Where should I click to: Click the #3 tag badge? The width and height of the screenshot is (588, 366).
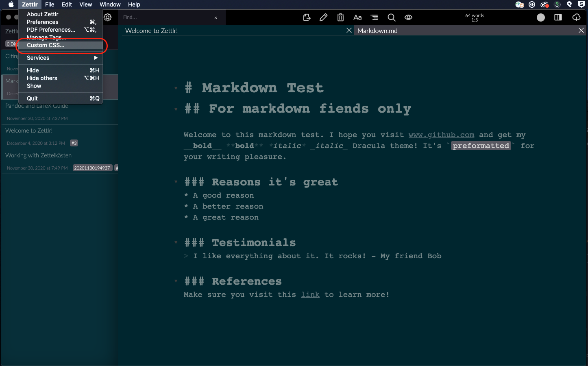74,143
